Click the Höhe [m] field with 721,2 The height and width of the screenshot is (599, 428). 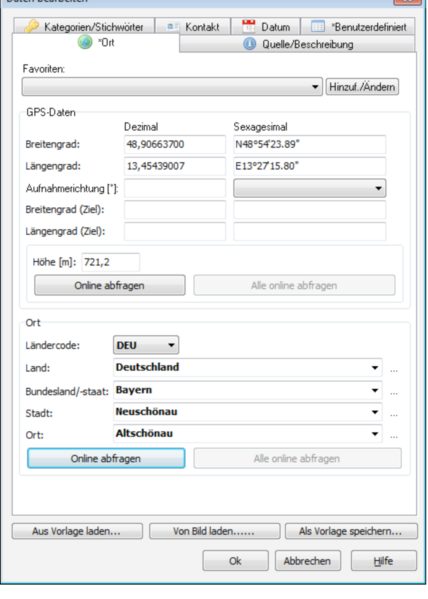[x=110, y=262]
